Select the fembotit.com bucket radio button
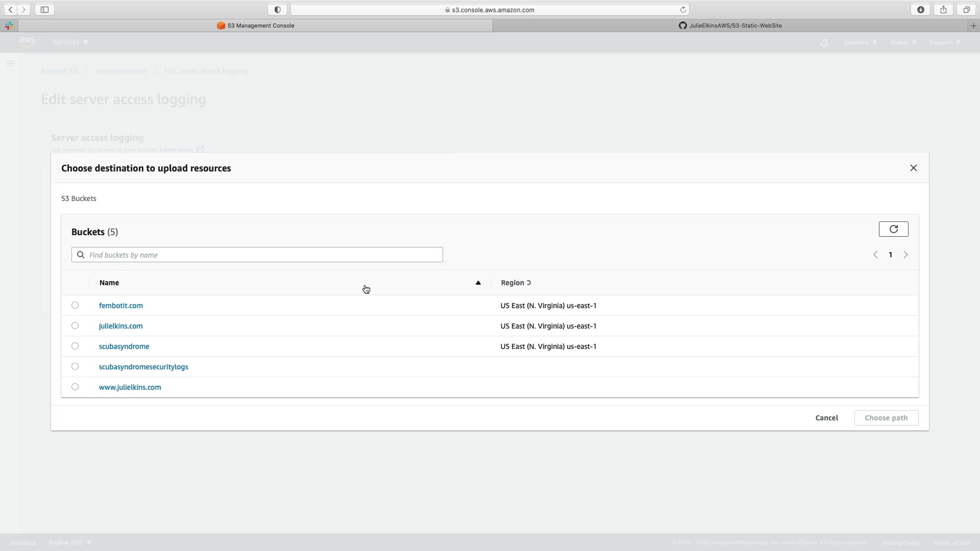Screen dimensions: 980x551 point(75,305)
